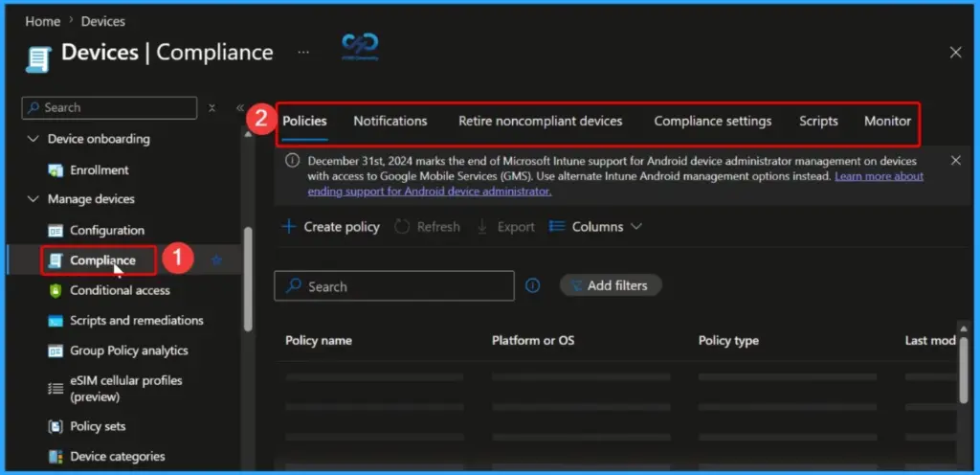Click the info icon next to policy search
This screenshot has height=475, width=980.
(532, 285)
